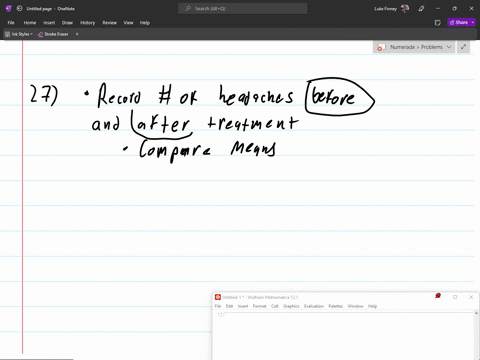
Task: Click the plus cell insertion icon in Mathematica
Action: (221, 314)
